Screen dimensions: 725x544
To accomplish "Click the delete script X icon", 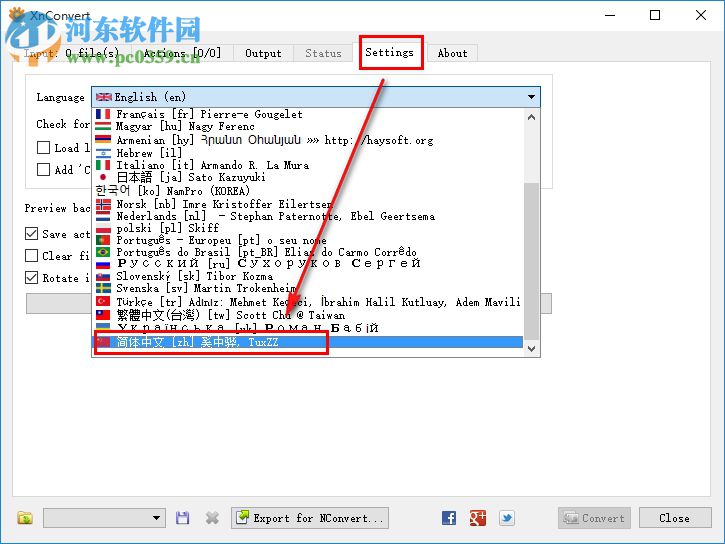I will [x=212, y=518].
